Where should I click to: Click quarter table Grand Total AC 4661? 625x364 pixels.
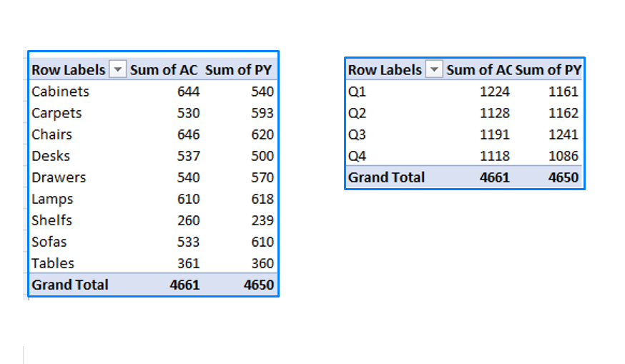495,177
